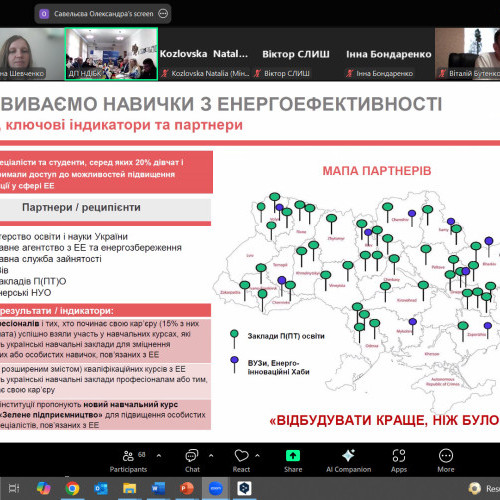Click the Заклади П(ПТ) освіти legend label
This screenshot has width=500, height=500.
click(286, 336)
